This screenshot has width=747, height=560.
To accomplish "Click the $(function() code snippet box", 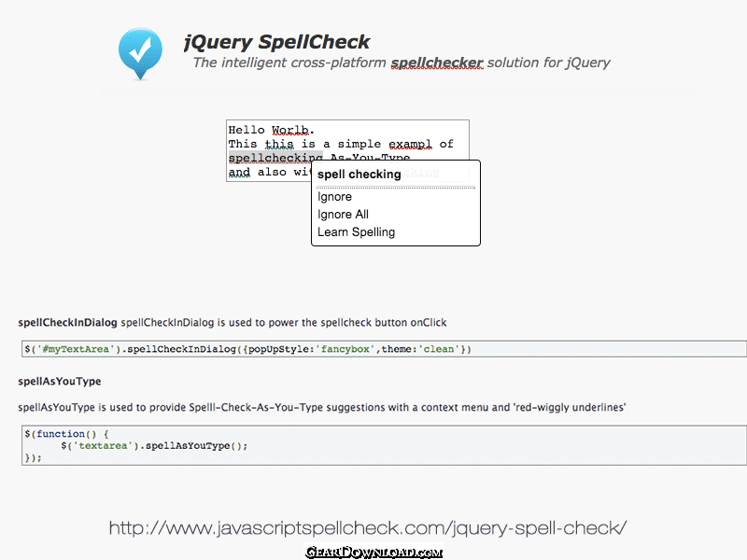I will [384, 445].
